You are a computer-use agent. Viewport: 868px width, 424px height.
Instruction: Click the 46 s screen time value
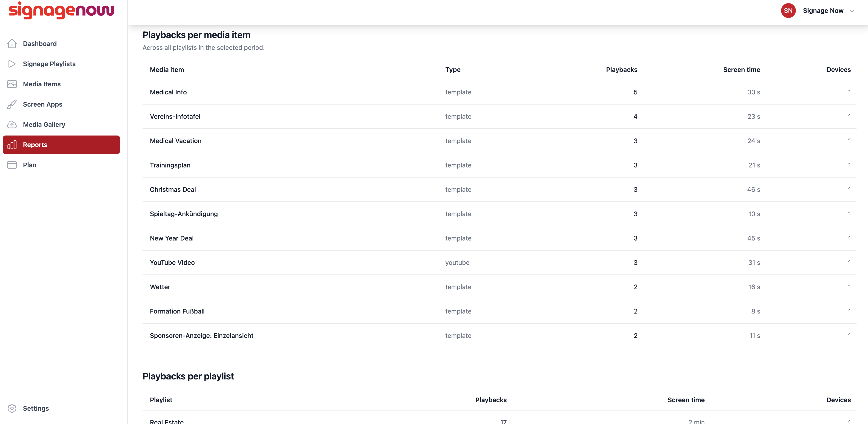[x=754, y=189]
